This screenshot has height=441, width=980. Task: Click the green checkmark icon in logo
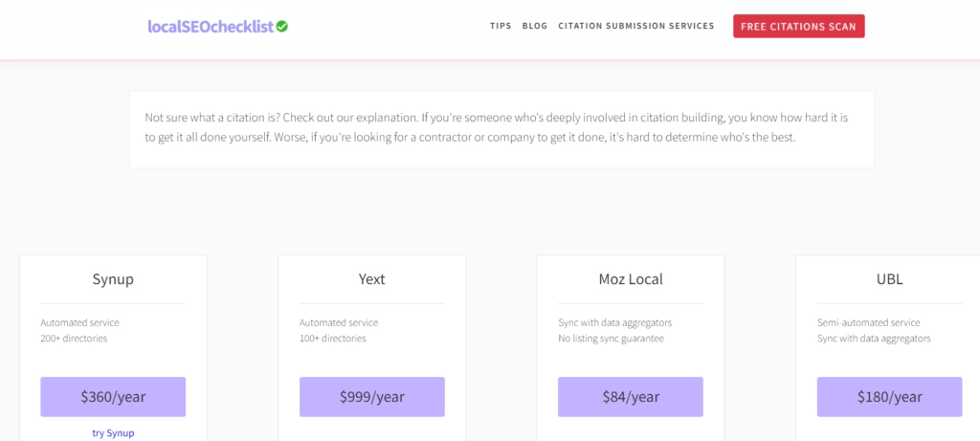(x=282, y=27)
